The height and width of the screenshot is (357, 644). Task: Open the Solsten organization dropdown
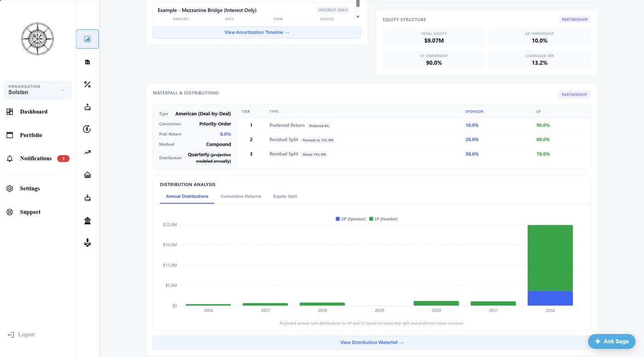click(37, 90)
